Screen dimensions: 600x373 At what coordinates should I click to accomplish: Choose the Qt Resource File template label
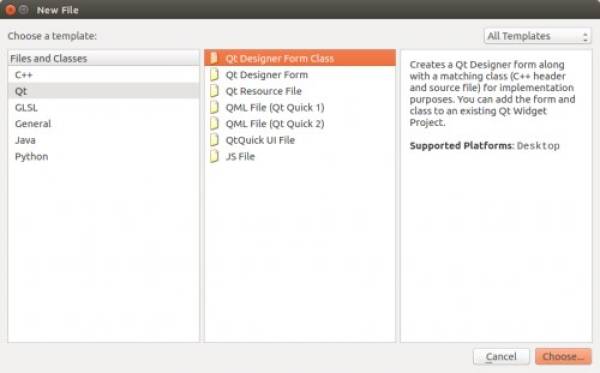tap(264, 91)
